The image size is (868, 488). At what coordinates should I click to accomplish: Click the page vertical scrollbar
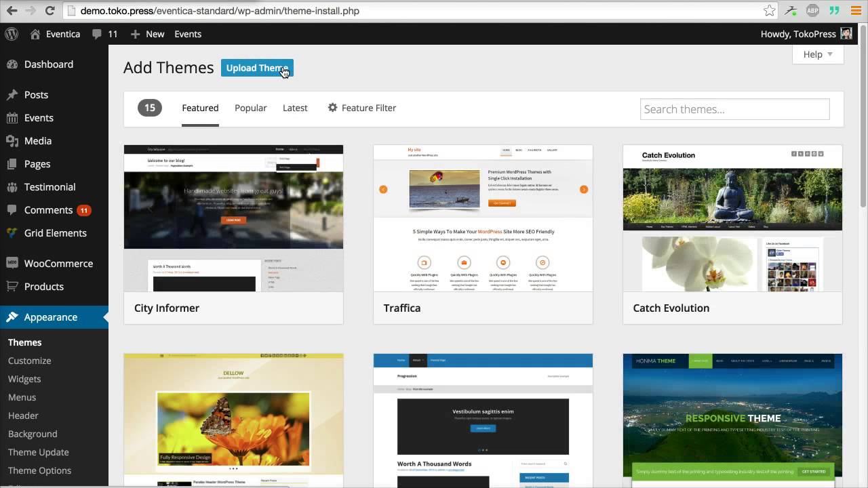(863, 115)
